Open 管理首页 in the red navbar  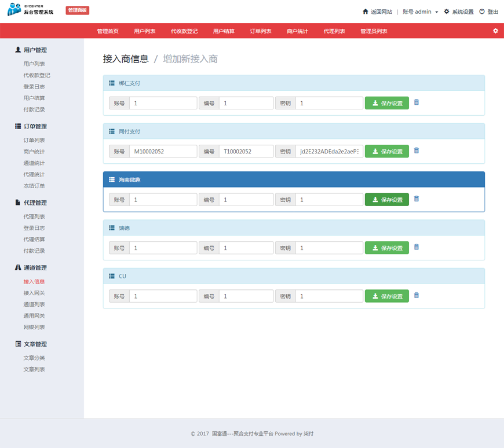[108, 31]
